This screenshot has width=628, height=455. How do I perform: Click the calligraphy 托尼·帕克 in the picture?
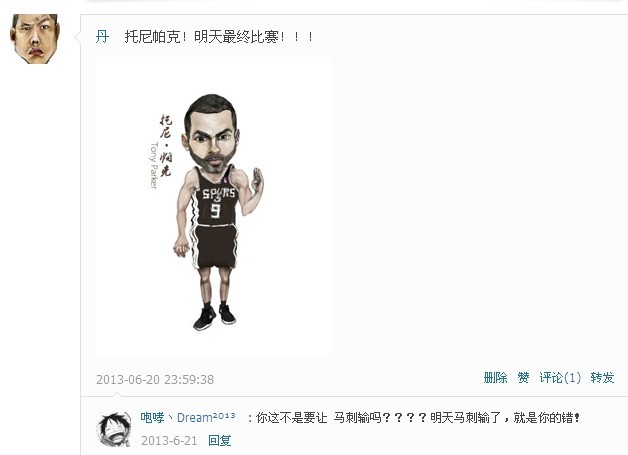click(165, 145)
